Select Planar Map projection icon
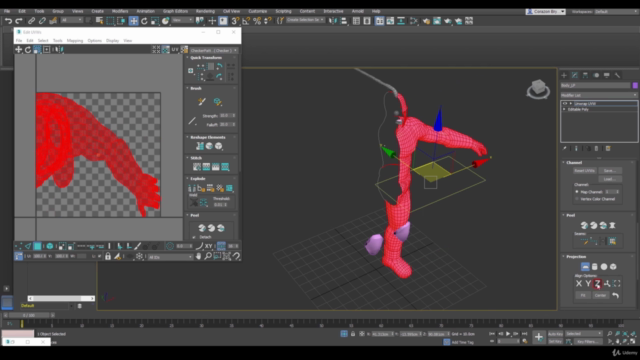The width and height of the screenshot is (640, 360). 585,267
